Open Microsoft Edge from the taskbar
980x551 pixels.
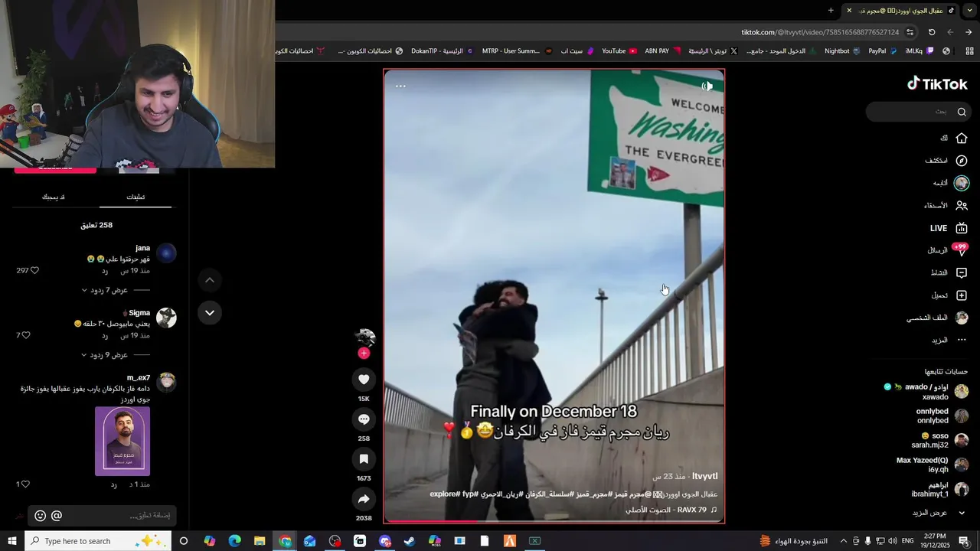click(x=234, y=541)
